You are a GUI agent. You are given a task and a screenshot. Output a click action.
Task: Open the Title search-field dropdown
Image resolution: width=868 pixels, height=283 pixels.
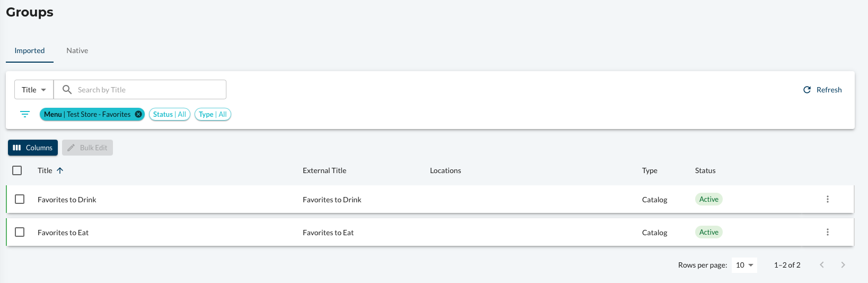pos(34,90)
